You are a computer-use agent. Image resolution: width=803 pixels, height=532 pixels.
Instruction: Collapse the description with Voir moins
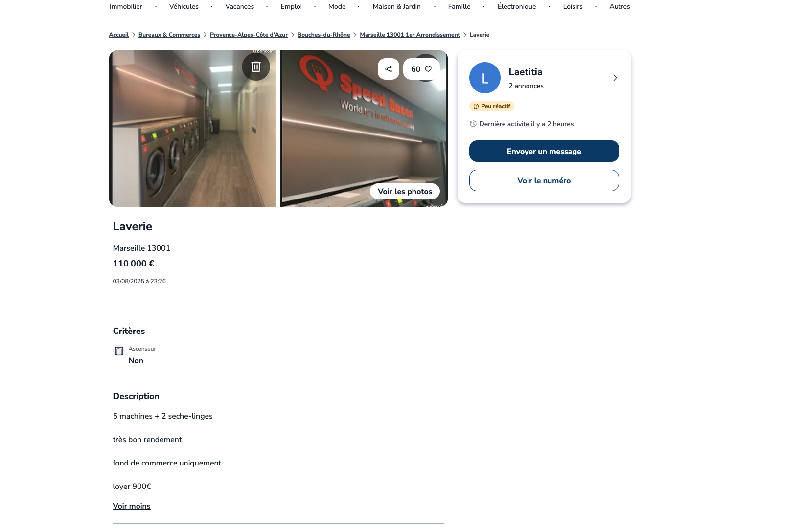tap(132, 506)
